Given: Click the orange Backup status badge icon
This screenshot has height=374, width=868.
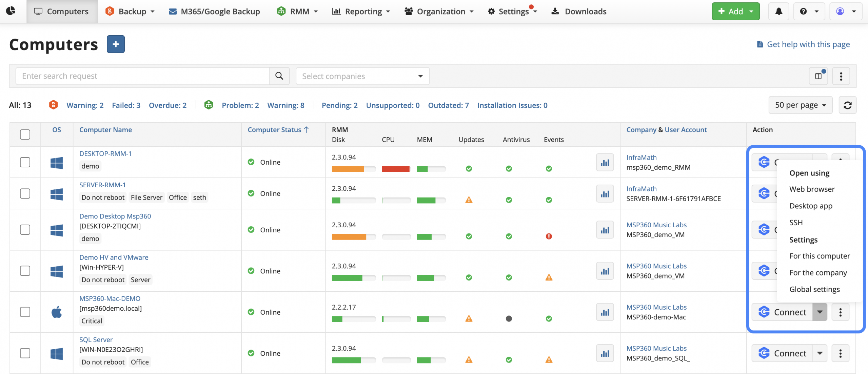Looking at the screenshot, I should 53,105.
